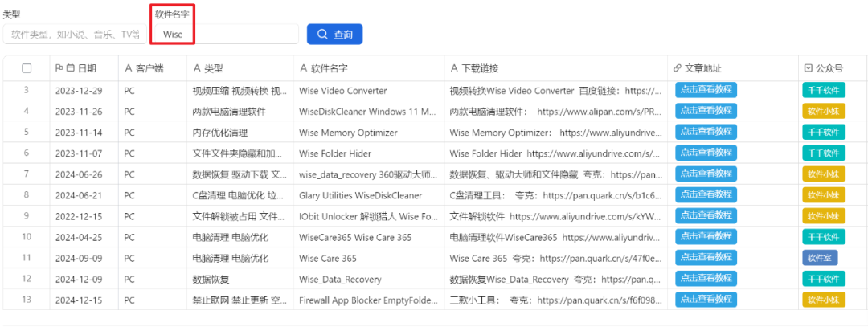Click 软件小妹 tag in the 2023-11-26 row
868x331 pixels.
(x=824, y=111)
